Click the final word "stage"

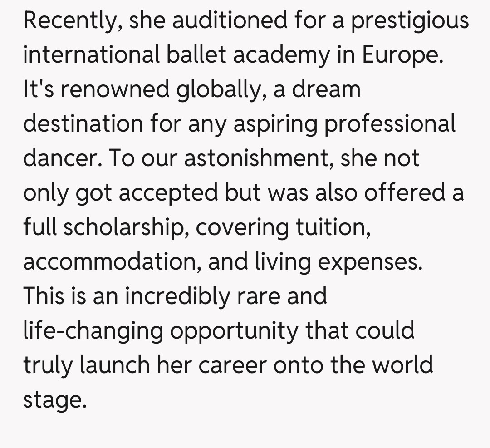(54, 400)
